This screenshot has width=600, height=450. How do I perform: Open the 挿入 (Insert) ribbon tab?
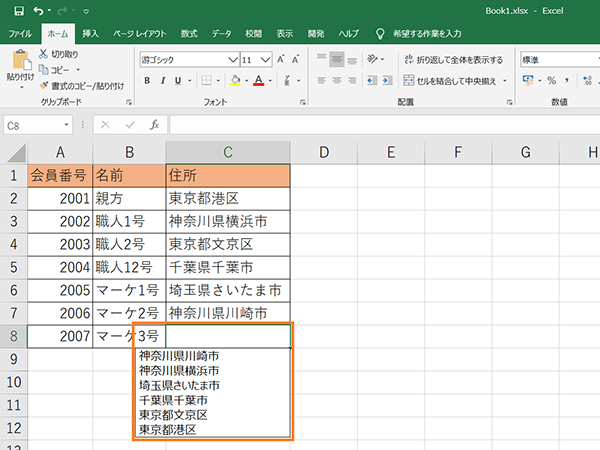point(90,33)
